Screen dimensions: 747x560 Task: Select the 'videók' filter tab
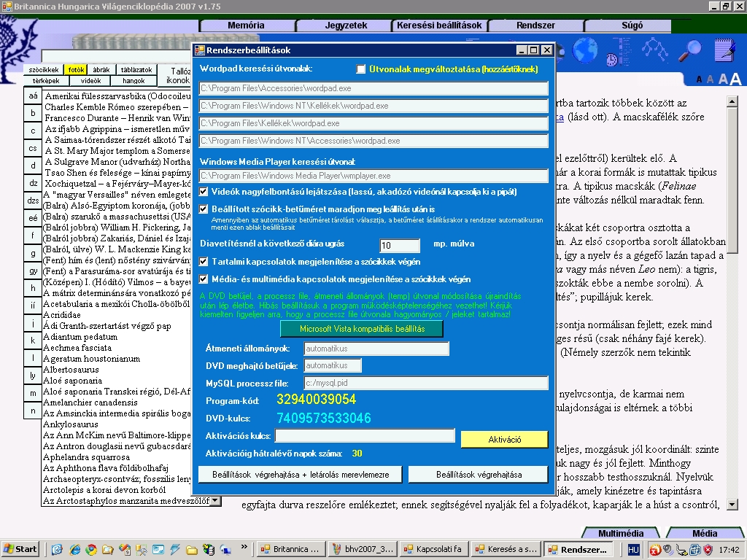[x=90, y=80]
